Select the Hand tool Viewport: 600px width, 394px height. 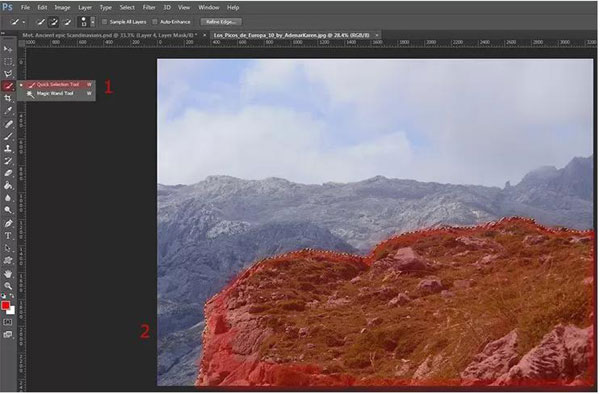[x=8, y=274]
